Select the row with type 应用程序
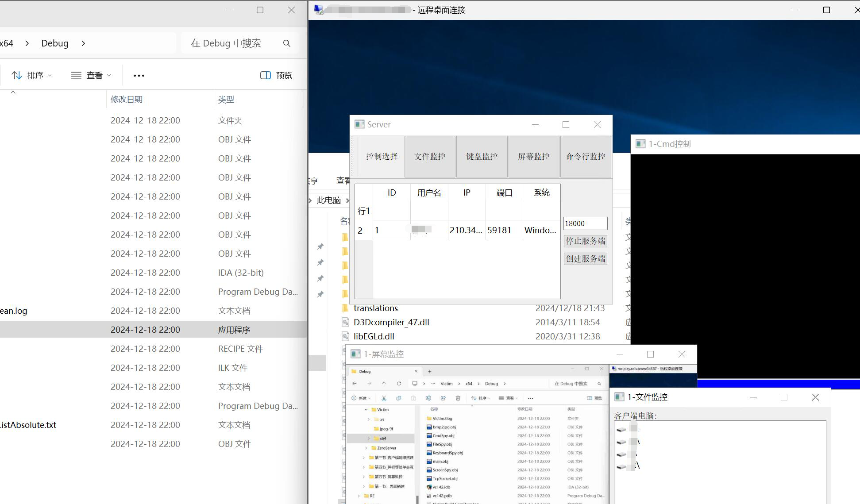 tap(153, 330)
